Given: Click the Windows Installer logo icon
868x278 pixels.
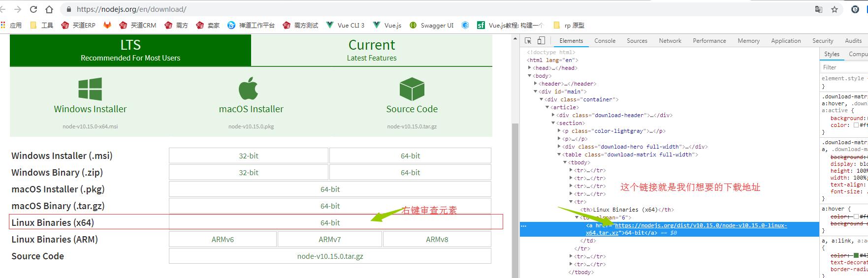Looking at the screenshot, I should (x=90, y=89).
